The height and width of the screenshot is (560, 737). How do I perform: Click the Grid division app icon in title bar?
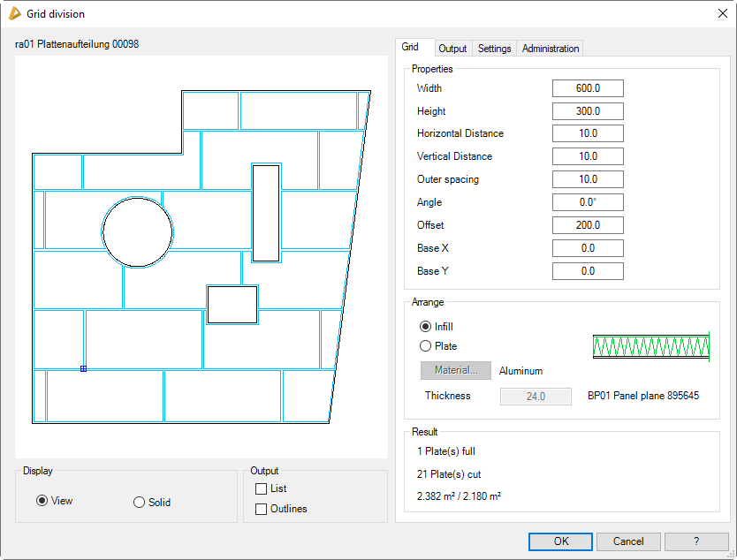[14, 14]
